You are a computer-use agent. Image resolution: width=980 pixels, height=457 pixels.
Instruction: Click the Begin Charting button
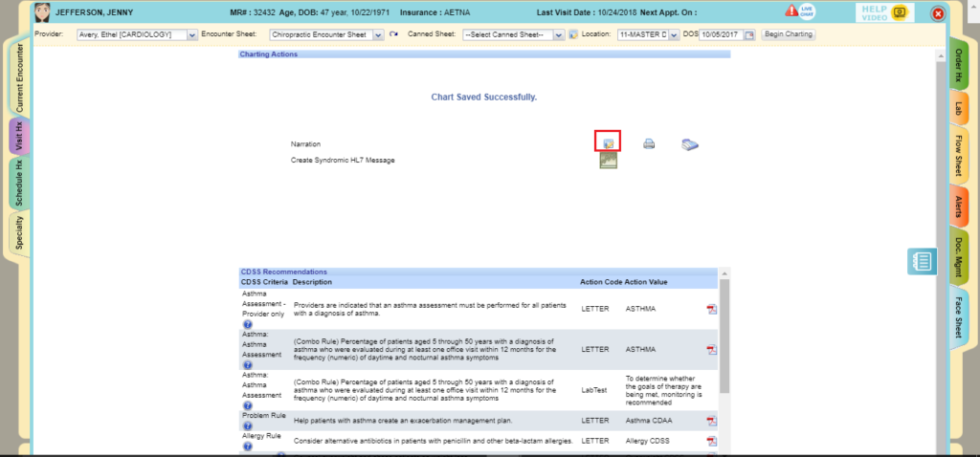(789, 34)
